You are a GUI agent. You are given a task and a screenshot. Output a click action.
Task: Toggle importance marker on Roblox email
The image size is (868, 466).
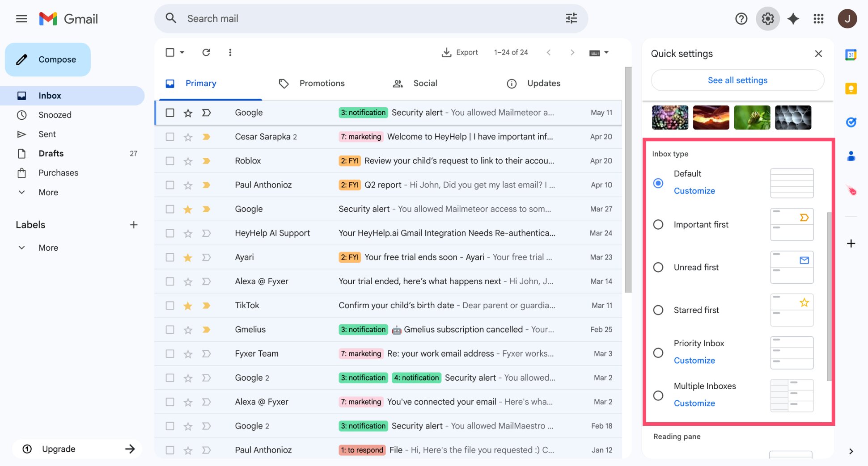coord(206,161)
